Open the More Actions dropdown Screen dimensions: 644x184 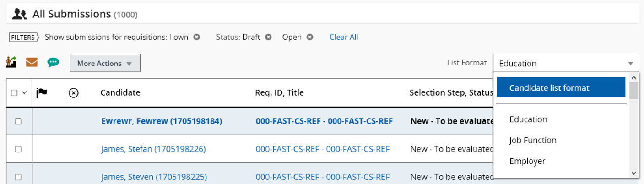click(105, 63)
